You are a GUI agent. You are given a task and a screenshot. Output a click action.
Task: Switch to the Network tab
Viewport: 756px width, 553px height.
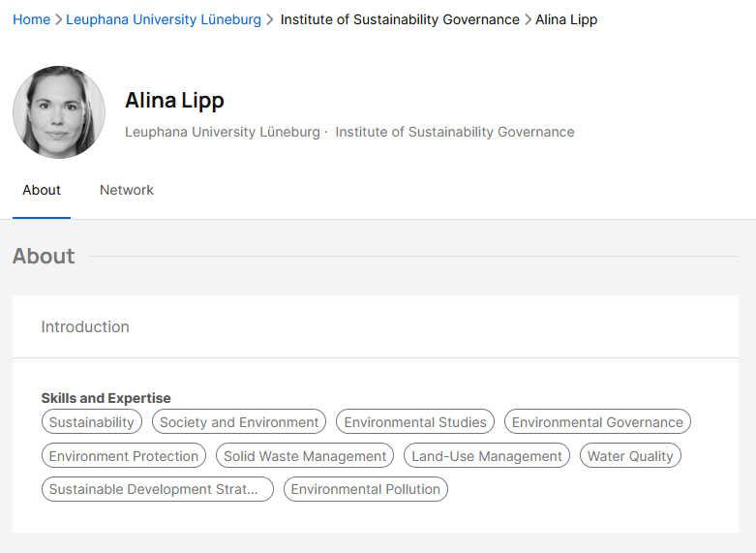(x=126, y=190)
